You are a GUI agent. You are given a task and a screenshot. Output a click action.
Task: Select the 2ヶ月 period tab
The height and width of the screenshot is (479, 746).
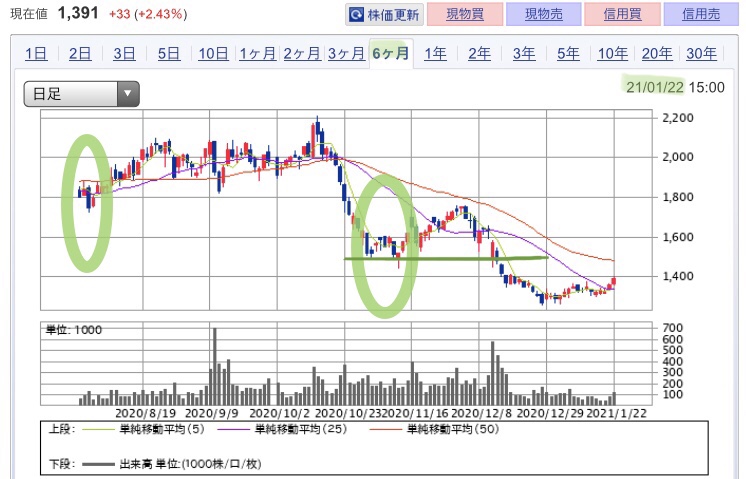click(x=302, y=53)
